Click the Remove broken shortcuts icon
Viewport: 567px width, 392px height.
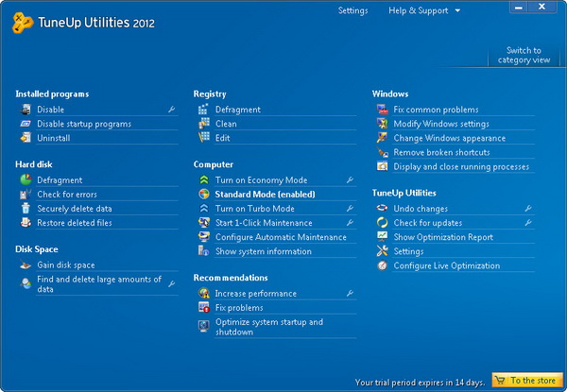(382, 152)
